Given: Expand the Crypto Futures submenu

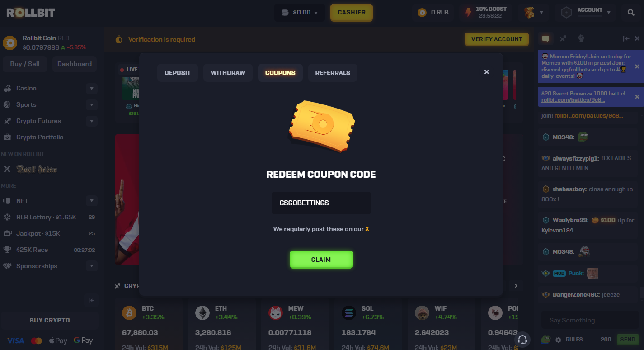Looking at the screenshot, I should 92,121.
